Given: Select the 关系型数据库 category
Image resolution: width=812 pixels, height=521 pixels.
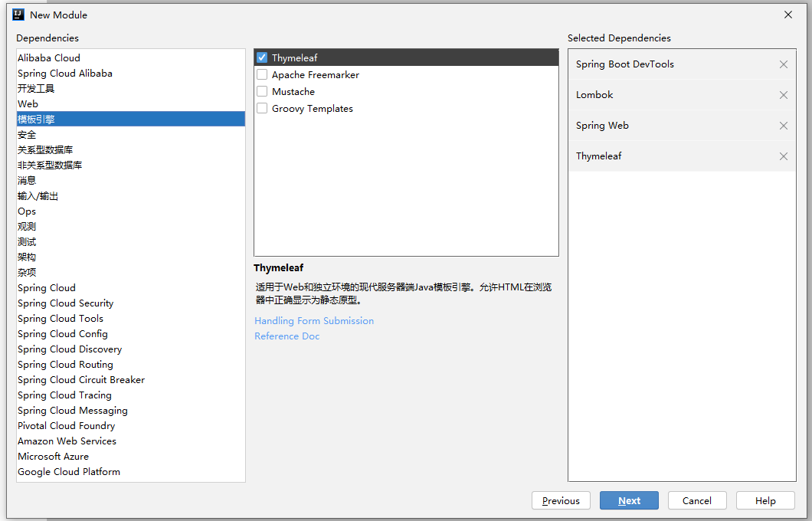Looking at the screenshot, I should point(131,149).
